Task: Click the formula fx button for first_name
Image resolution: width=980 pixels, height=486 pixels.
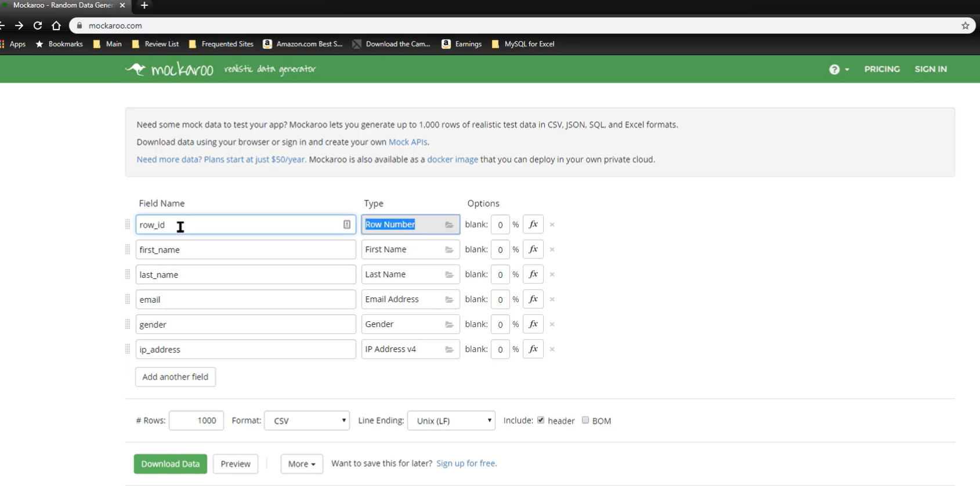Action: [533, 249]
